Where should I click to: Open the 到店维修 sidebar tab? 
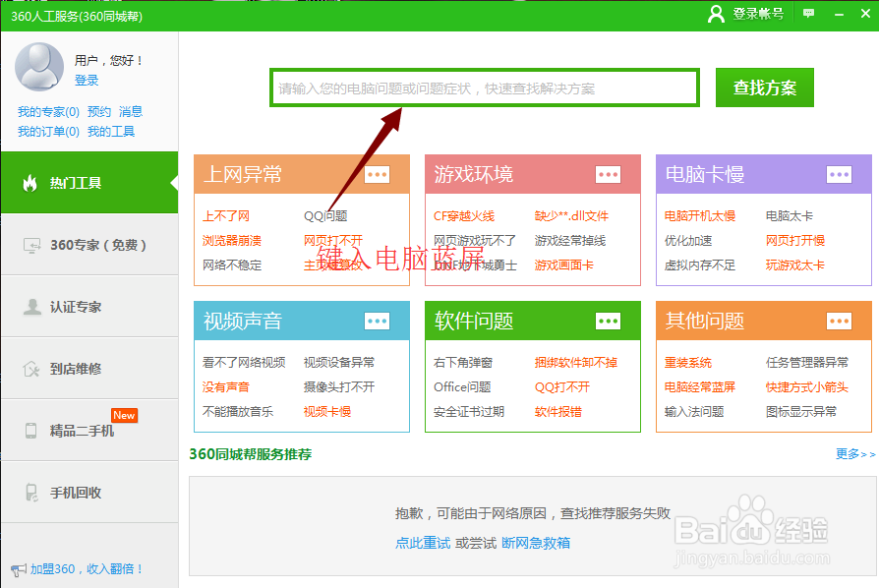(x=89, y=369)
